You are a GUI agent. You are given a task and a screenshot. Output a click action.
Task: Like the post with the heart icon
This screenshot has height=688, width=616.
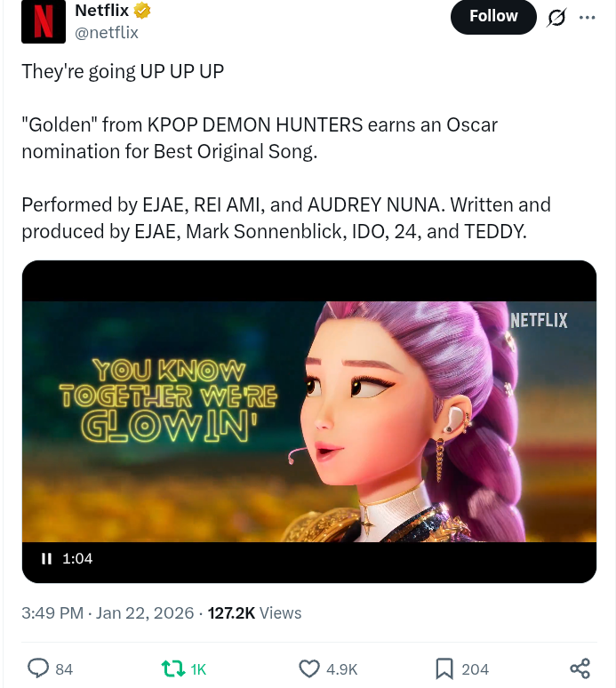tap(309, 668)
